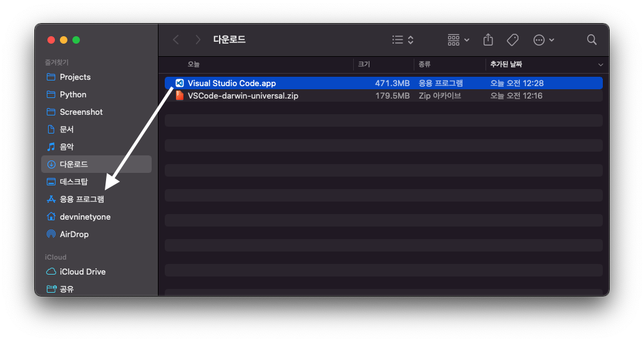Select 다운로드 in the sidebar

97,164
